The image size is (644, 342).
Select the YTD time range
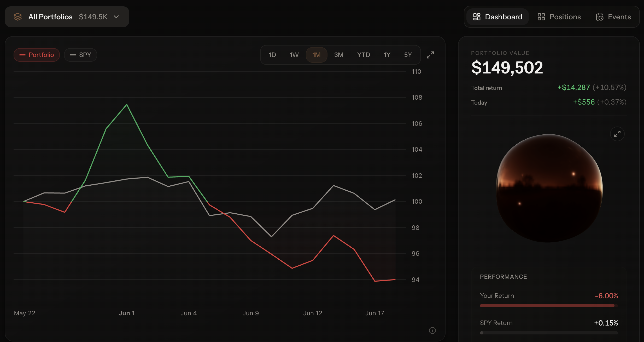point(364,55)
